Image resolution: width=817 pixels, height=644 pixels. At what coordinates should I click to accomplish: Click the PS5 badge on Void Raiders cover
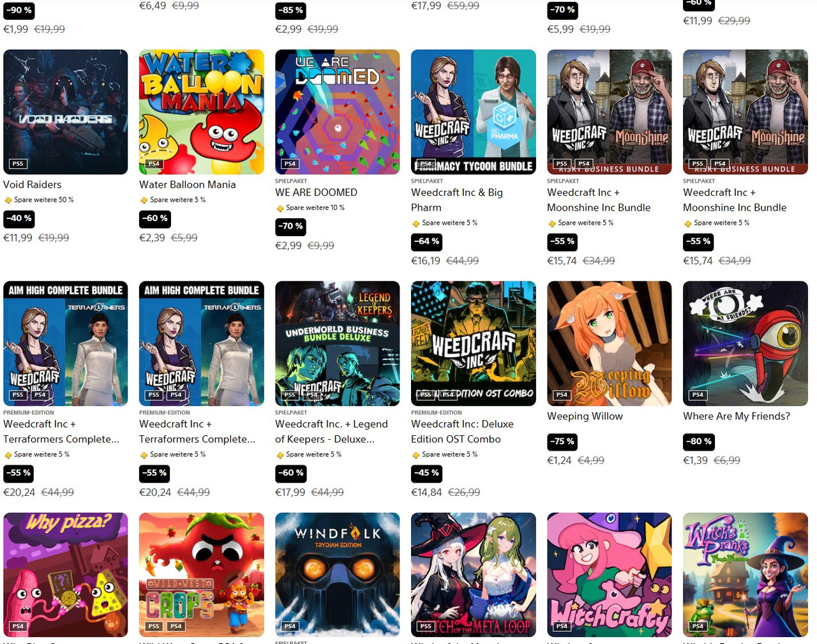click(x=18, y=164)
